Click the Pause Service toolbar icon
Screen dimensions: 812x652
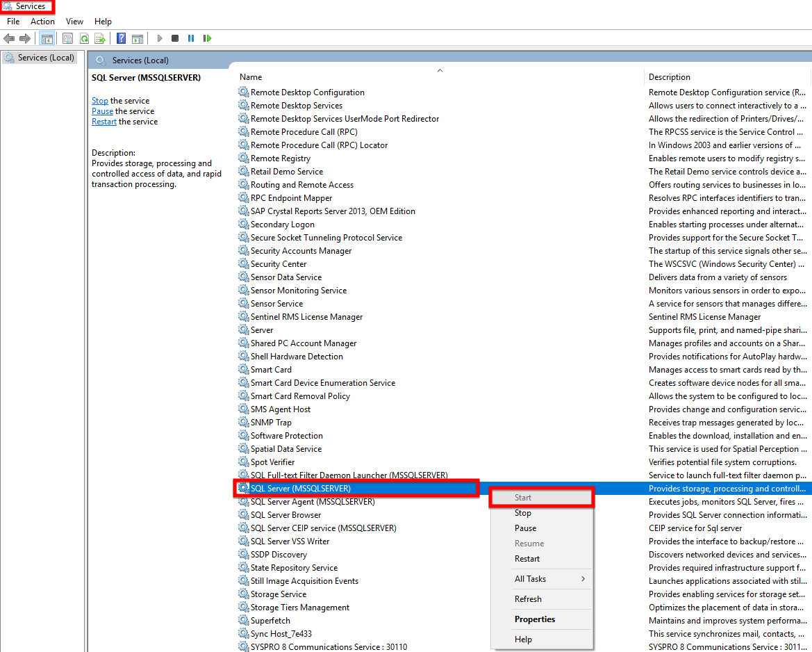191,38
